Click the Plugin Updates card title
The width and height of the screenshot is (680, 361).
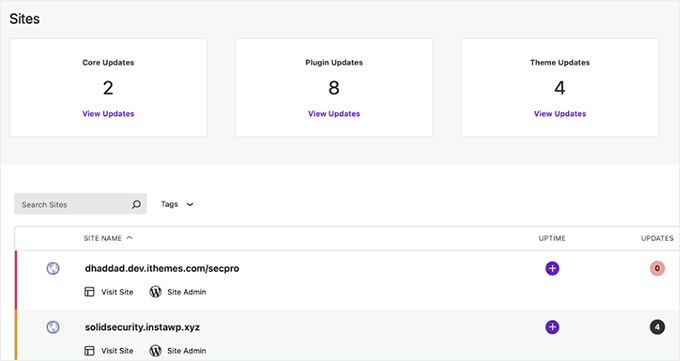click(x=334, y=62)
